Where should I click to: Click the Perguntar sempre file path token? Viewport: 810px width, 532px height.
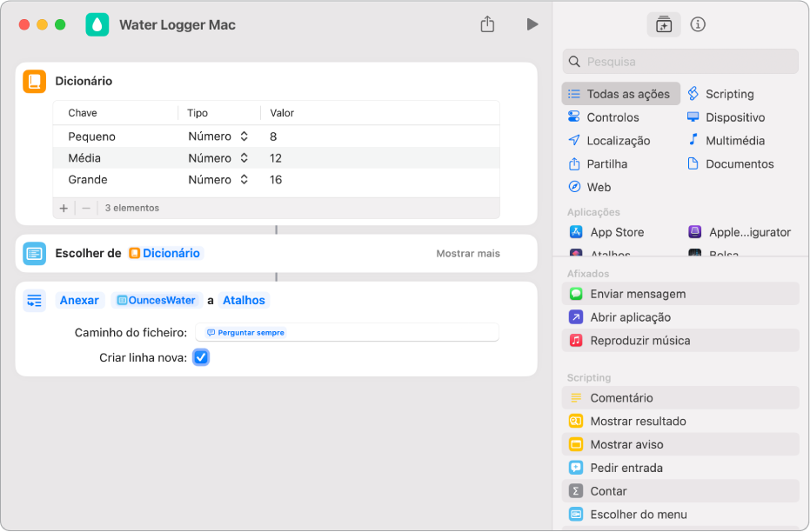(x=245, y=333)
